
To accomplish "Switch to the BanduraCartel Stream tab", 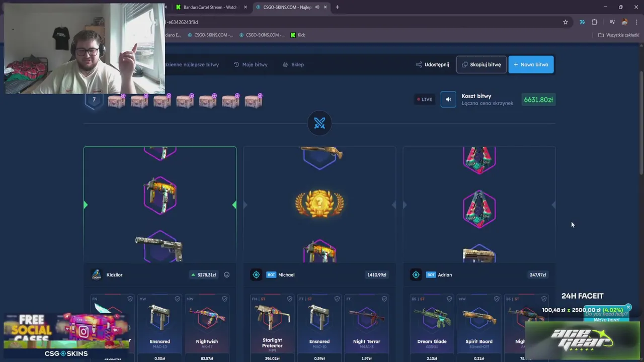I will 210,7.
